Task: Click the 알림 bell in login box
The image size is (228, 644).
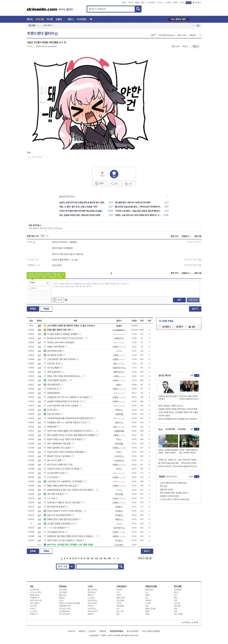Action: pyautogui.click(x=192, y=327)
